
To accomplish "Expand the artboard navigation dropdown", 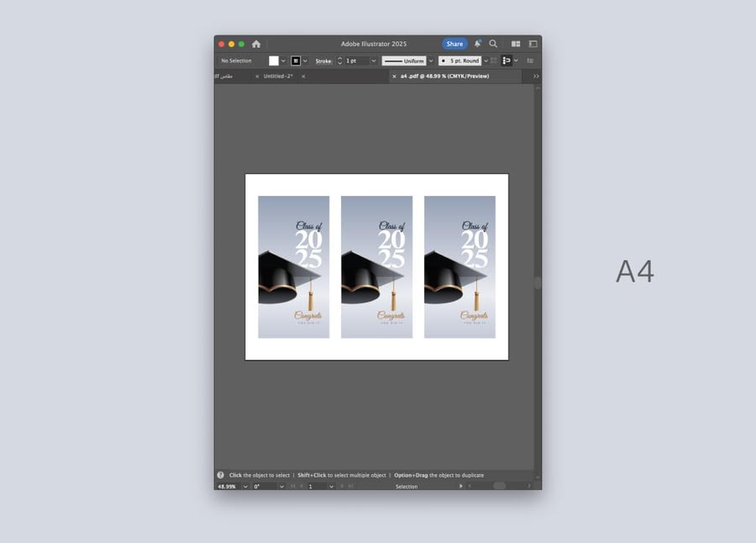I will tap(331, 487).
